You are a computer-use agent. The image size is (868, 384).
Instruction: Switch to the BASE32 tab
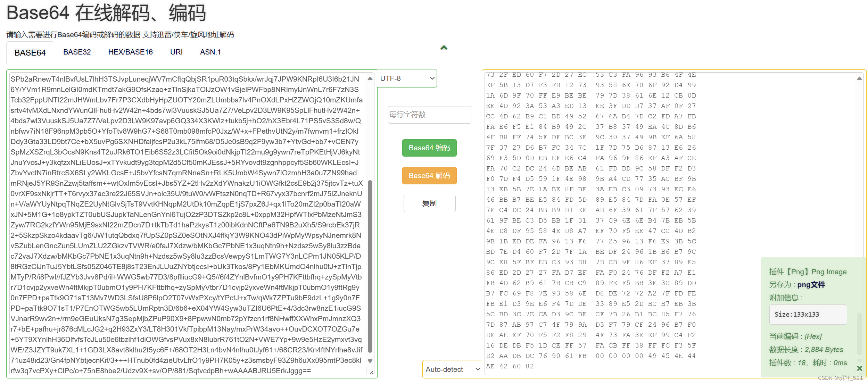coord(77,52)
